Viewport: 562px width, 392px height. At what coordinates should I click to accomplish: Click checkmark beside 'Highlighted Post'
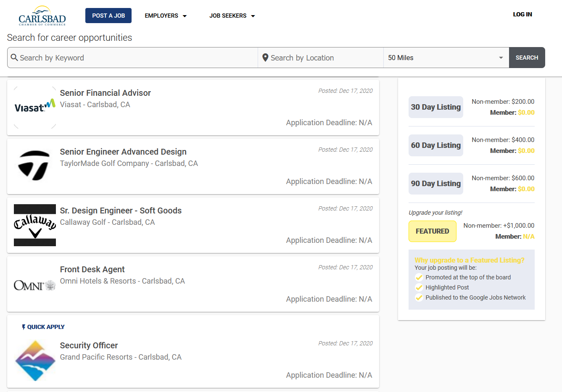(x=419, y=287)
